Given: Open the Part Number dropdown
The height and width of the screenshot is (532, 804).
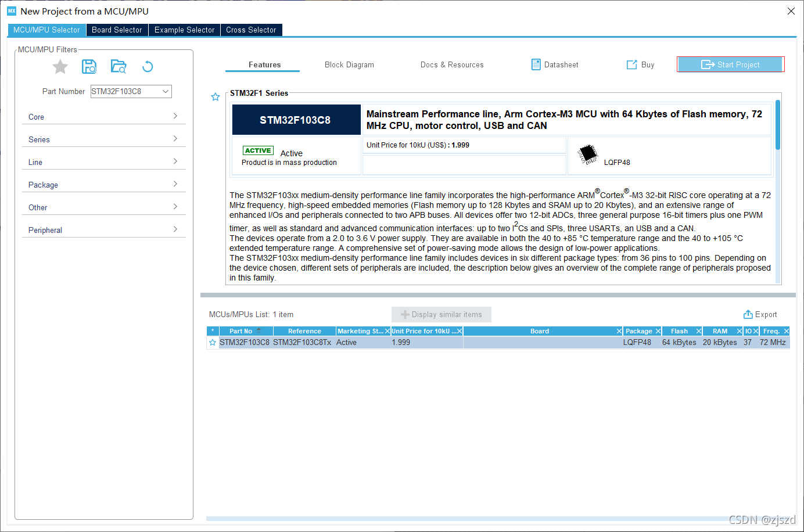Looking at the screenshot, I should (166, 91).
